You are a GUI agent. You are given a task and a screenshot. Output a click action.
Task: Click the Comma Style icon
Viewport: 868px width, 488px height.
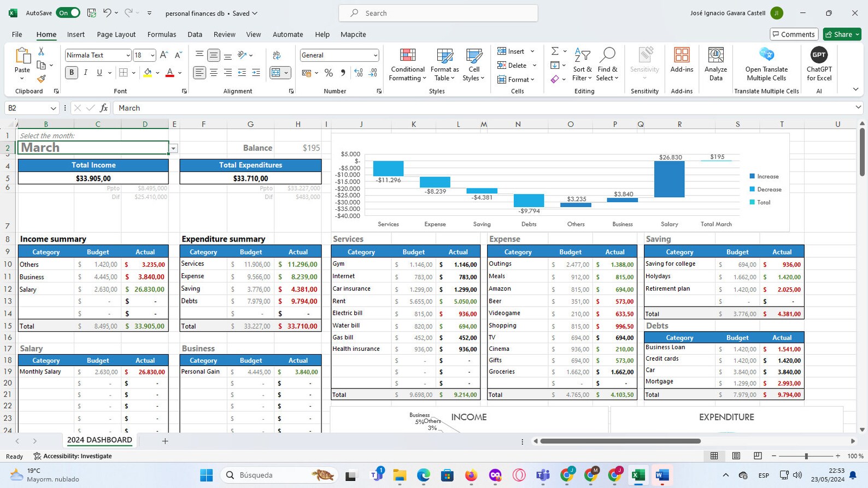[x=343, y=73]
